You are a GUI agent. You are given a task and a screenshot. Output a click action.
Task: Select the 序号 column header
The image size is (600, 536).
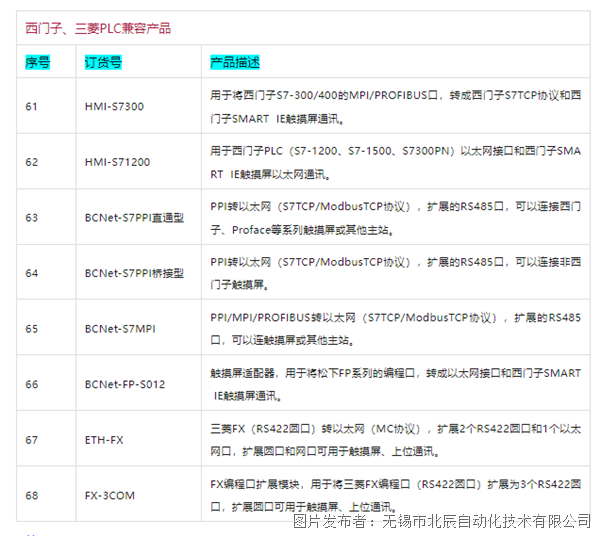pos(38,62)
